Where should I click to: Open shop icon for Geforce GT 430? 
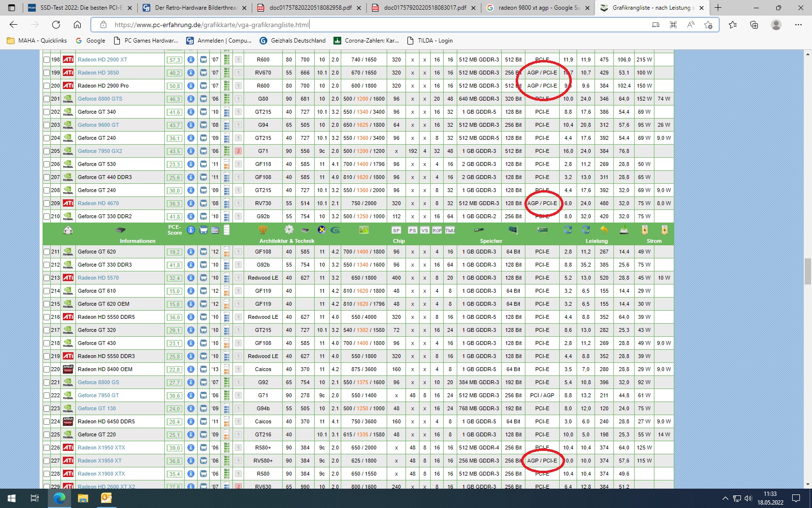(x=203, y=343)
